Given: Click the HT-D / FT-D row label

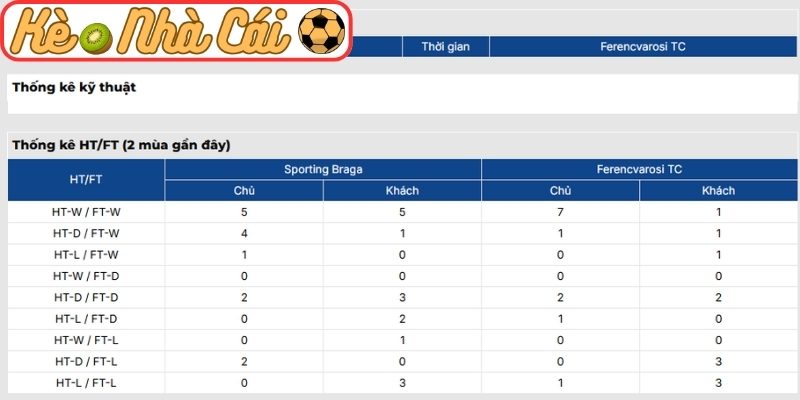Looking at the screenshot, I should 86,297.
